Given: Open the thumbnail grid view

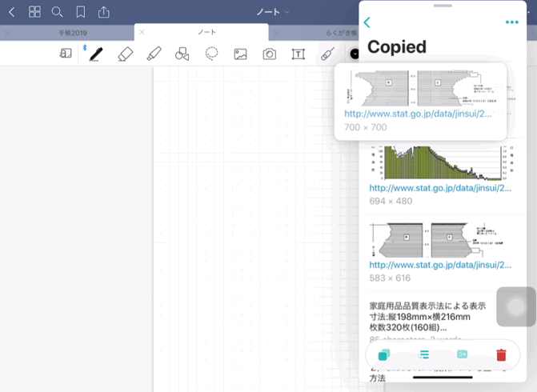Looking at the screenshot, I should (x=34, y=12).
